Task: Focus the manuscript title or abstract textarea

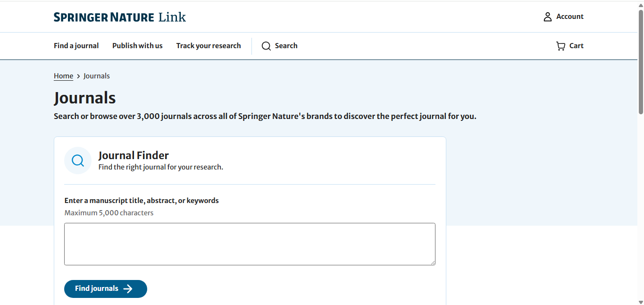Action: pyautogui.click(x=250, y=244)
